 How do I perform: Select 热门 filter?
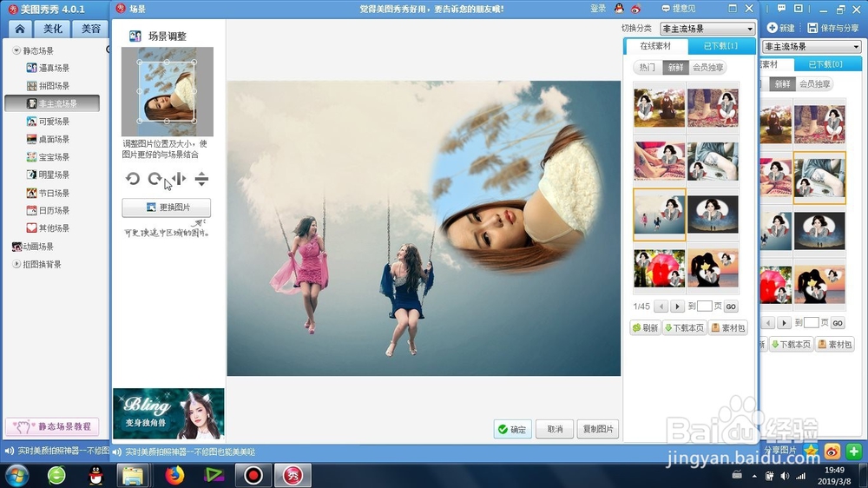[648, 67]
